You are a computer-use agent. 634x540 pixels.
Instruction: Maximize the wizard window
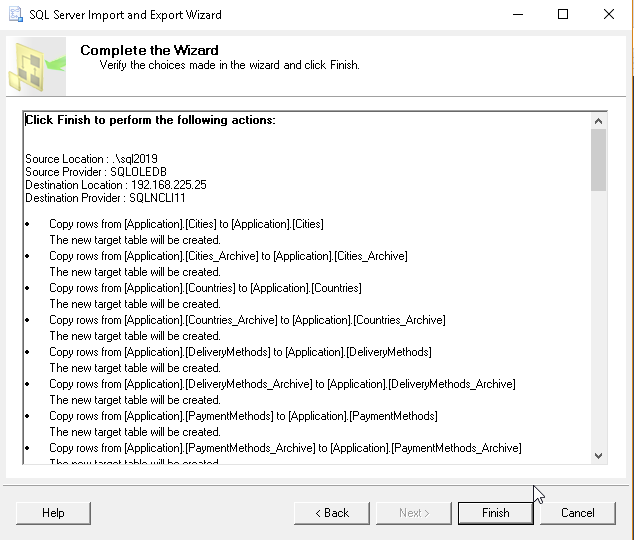click(563, 15)
